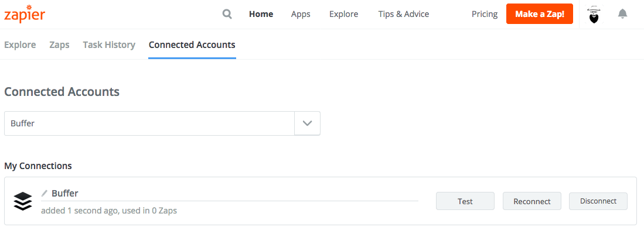644x234 pixels.
Task: Click Reconnect for Buffer
Action: coord(532,201)
